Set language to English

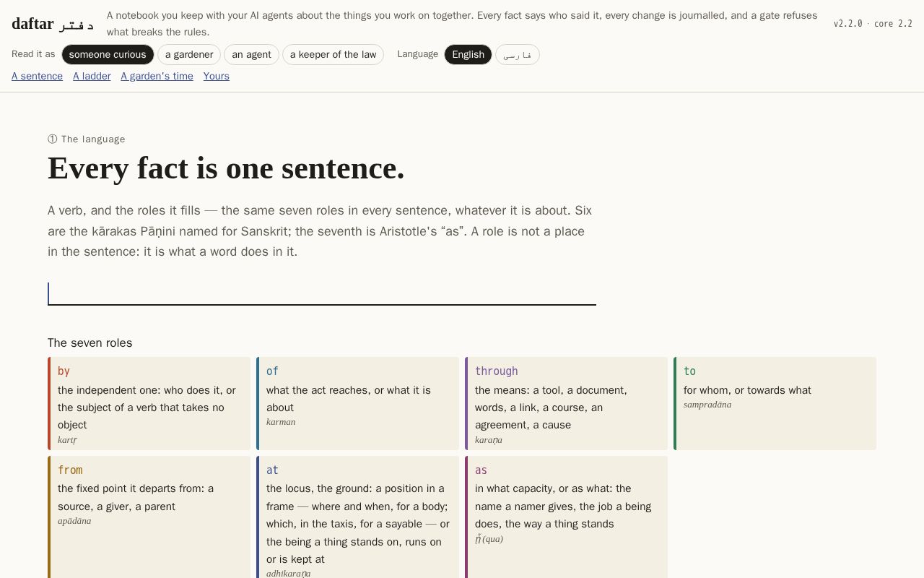468,55
